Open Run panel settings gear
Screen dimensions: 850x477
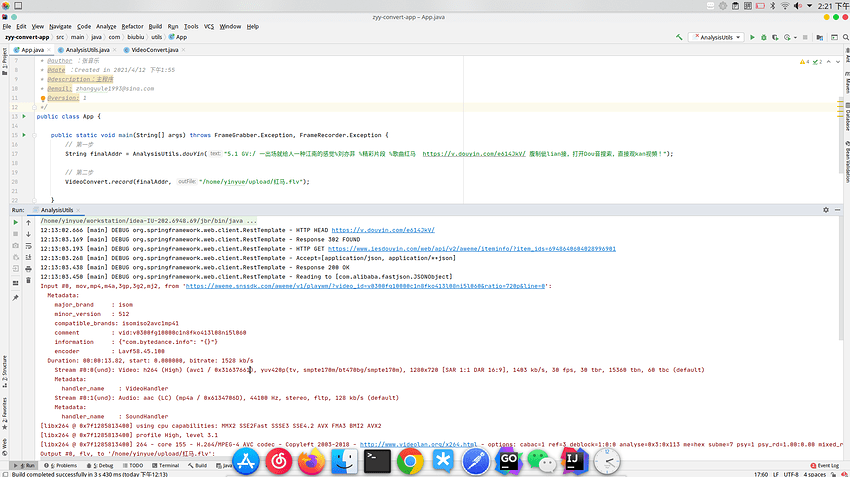coord(826,210)
